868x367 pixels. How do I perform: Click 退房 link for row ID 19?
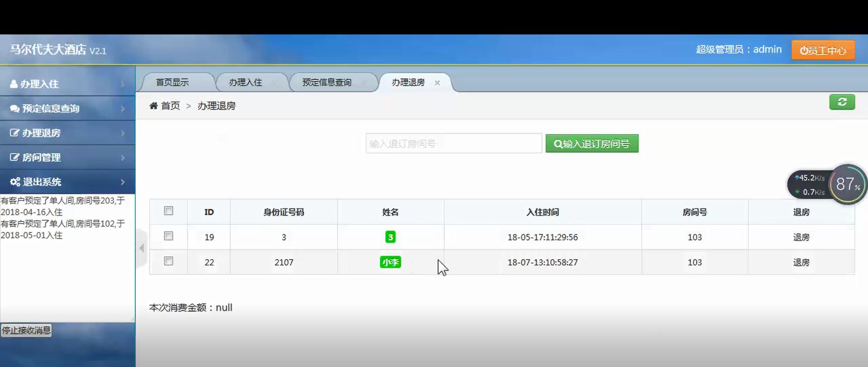coord(801,237)
